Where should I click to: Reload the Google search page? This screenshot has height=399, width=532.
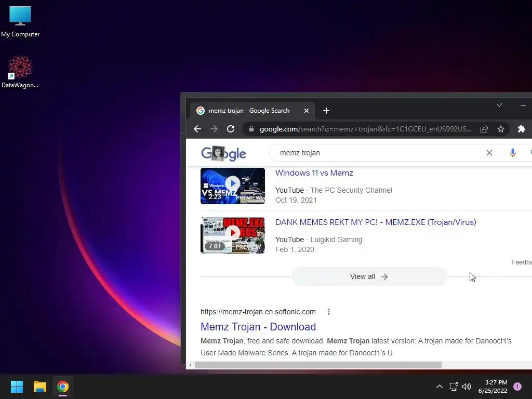tap(231, 129)
